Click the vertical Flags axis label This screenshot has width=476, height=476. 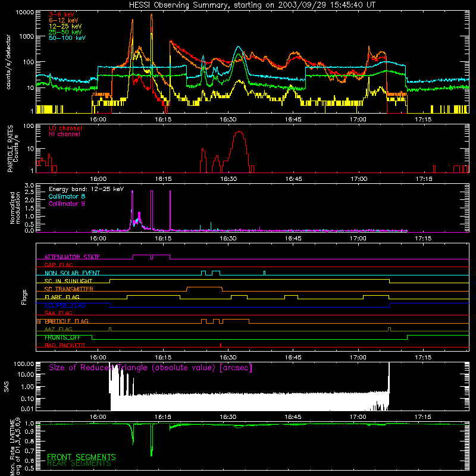(24, 297)
